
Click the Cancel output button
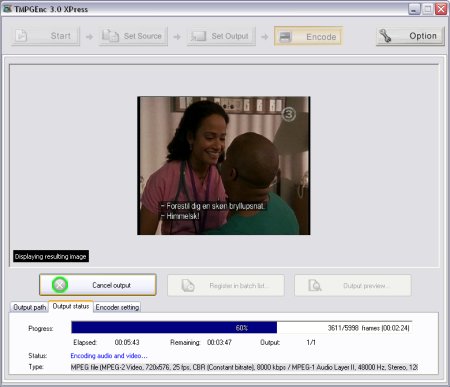click(x=98, y=285)
